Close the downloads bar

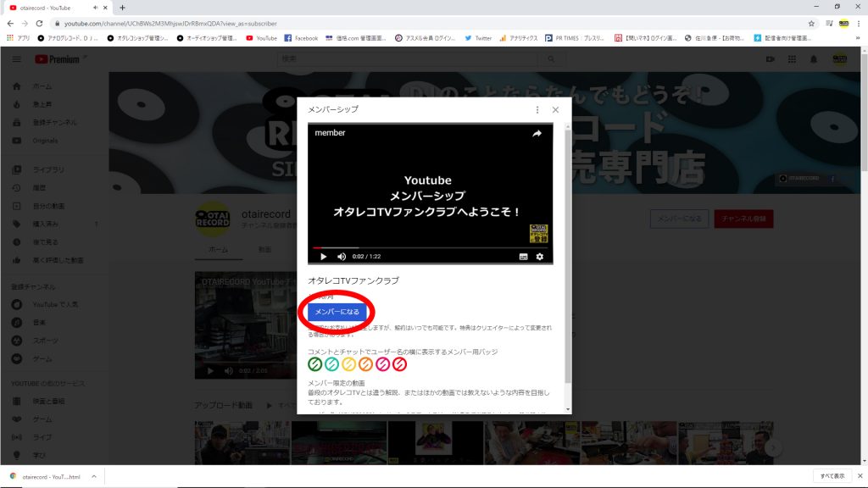(x=860, y=476)
